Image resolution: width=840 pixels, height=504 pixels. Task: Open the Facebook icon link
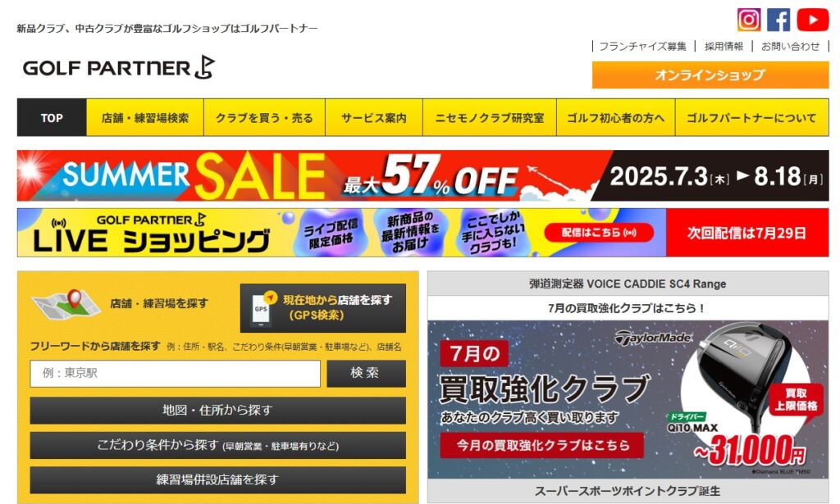[778, 20]
